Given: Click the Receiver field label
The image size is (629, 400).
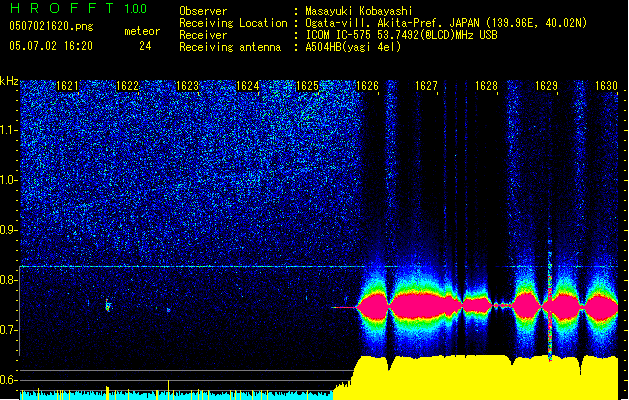Looking at the screenshot, I should pyautogui.click(x=203, y=35).
